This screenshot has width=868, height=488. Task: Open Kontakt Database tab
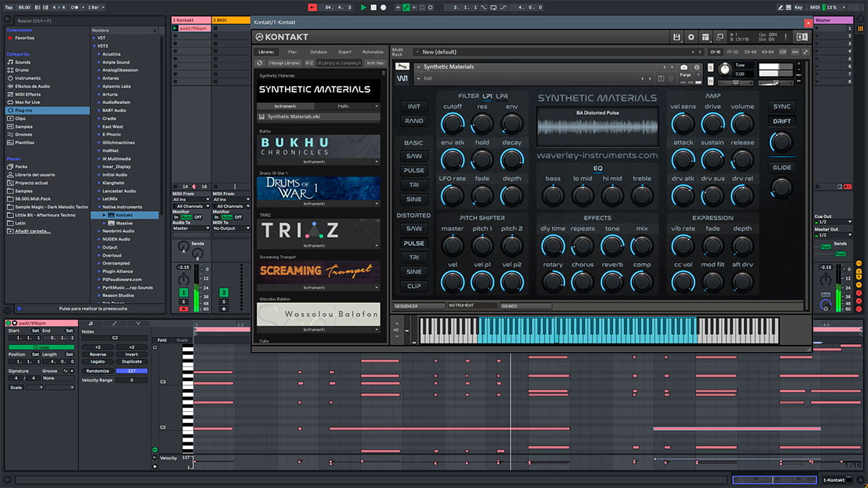coord(318,52)
